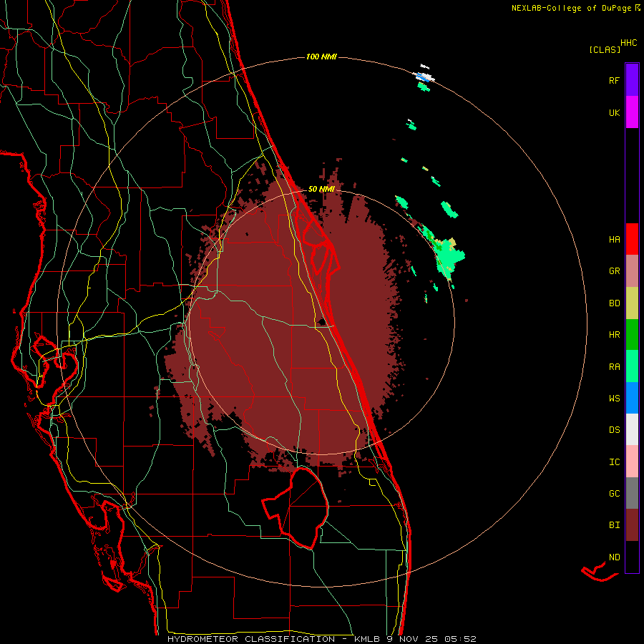The image size is (644, 644).
Task: Click the HR legend label
Action: [x=614, y=335]
